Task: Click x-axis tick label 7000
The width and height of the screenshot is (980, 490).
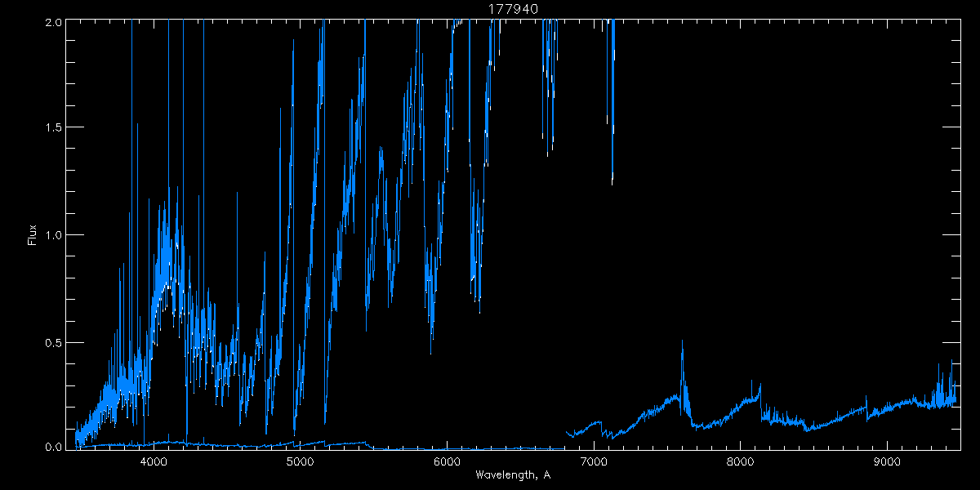Action: click(593, 461)
